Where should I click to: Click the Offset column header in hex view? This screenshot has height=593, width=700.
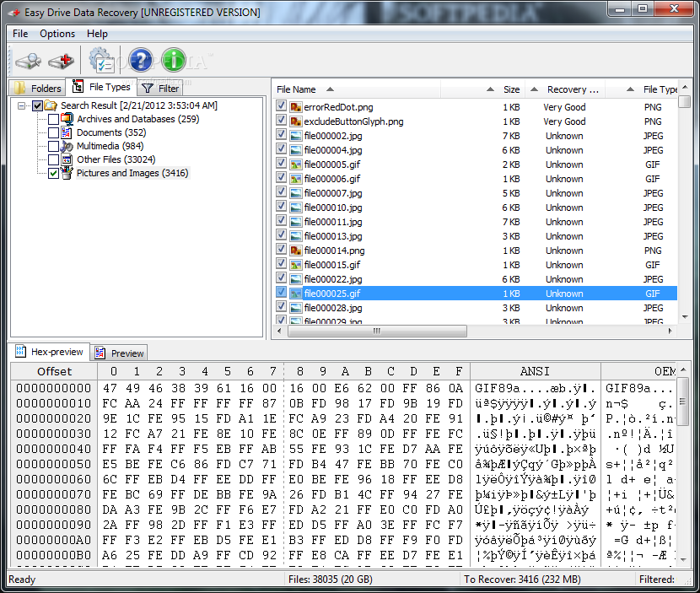tap(54, 371)
